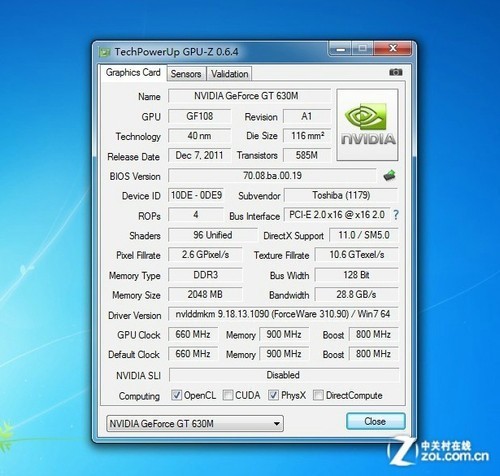The image size is (500, 476).
Task: Click the GPU Clock field 660 MHz
Action: pos(193,334)
